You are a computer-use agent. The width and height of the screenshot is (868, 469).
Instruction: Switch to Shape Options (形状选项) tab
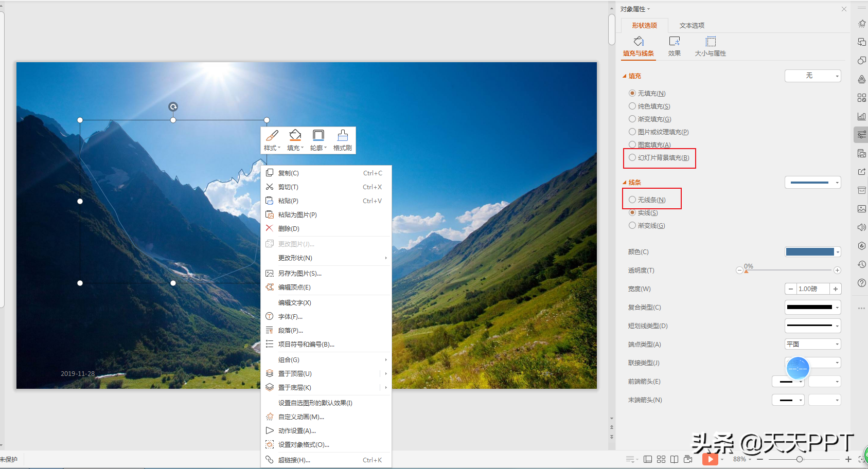pos(644,25)
